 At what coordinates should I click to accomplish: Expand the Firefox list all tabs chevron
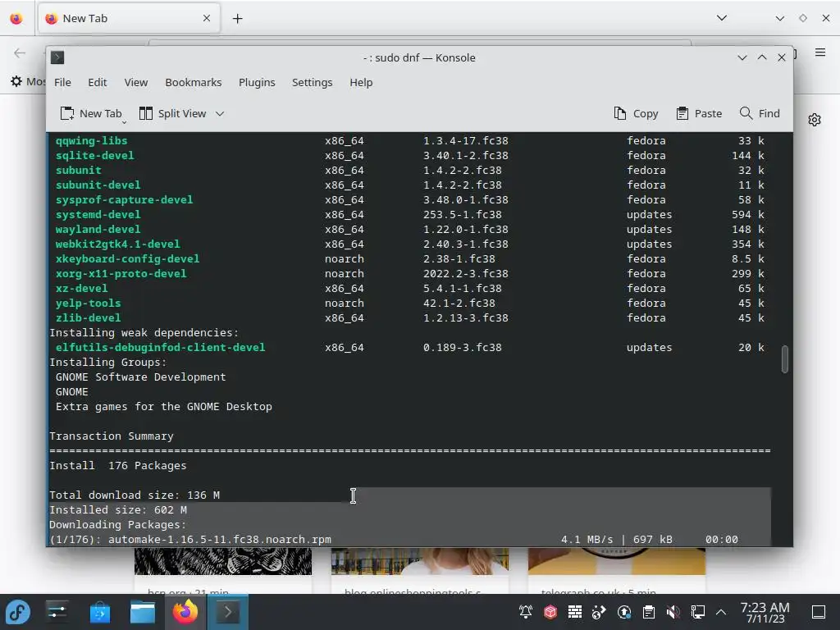tap(722, 18)
